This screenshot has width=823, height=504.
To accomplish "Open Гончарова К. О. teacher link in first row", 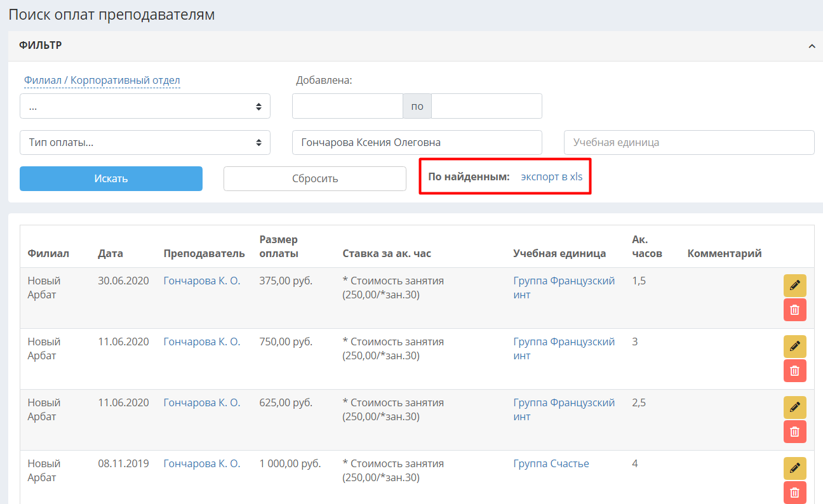I will pos(202,281).
